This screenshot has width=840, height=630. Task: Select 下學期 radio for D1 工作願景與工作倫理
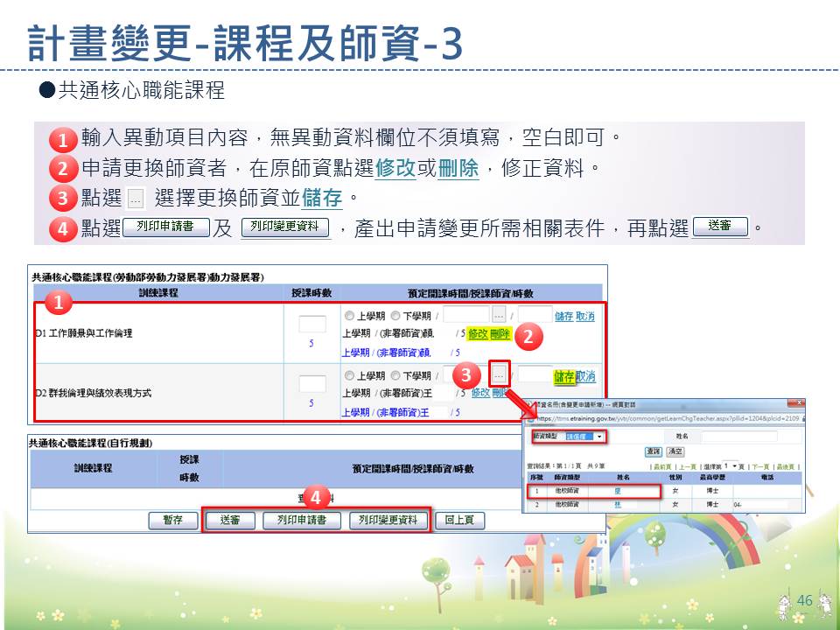[395, 316]
